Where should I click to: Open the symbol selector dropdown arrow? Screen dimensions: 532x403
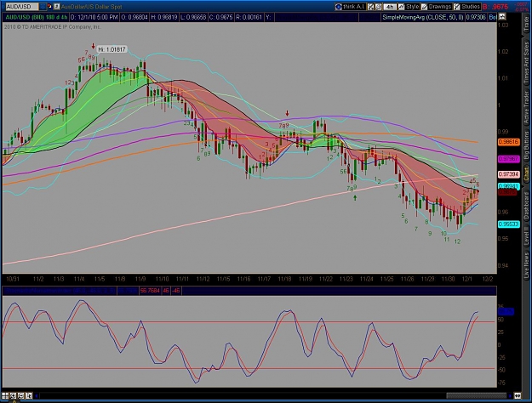point(43,7)
